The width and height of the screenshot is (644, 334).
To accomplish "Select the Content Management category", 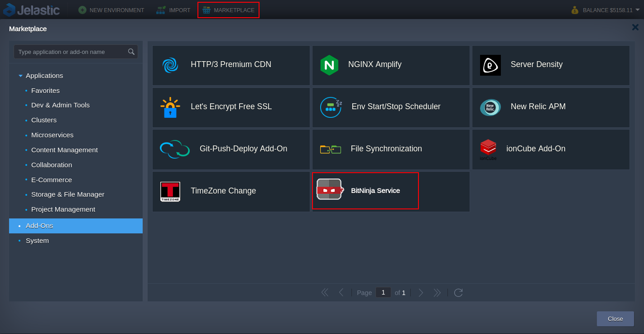I will [x=64, y=150].
